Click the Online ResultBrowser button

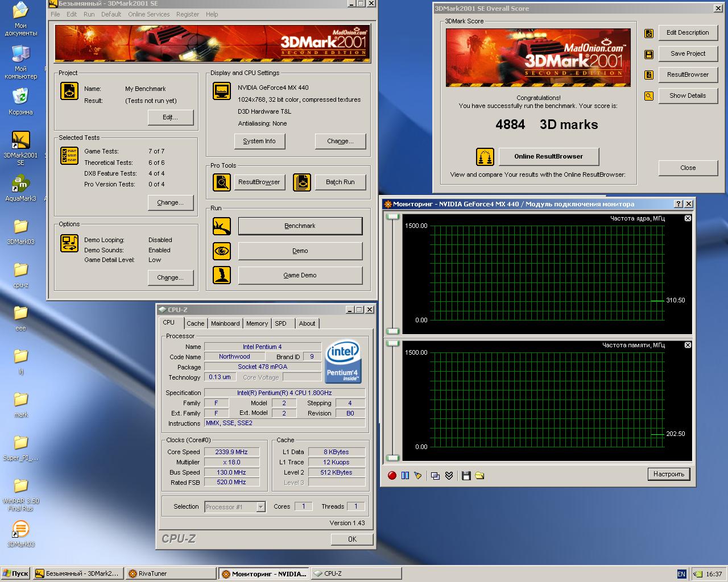tap(549, 157)
